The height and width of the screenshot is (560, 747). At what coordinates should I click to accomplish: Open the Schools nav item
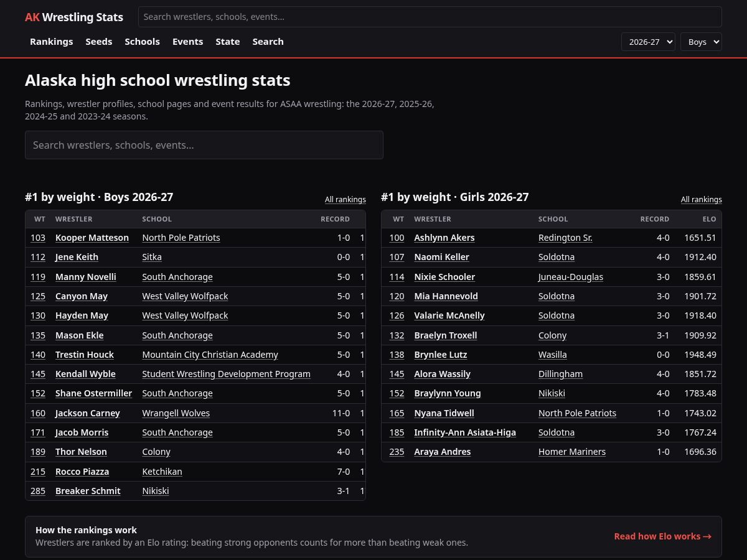(142, 42)
